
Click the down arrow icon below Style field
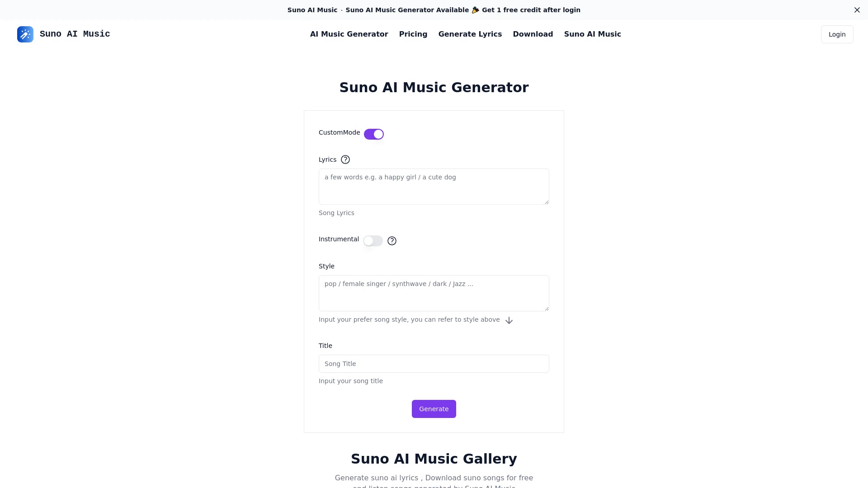click(509, 320)
